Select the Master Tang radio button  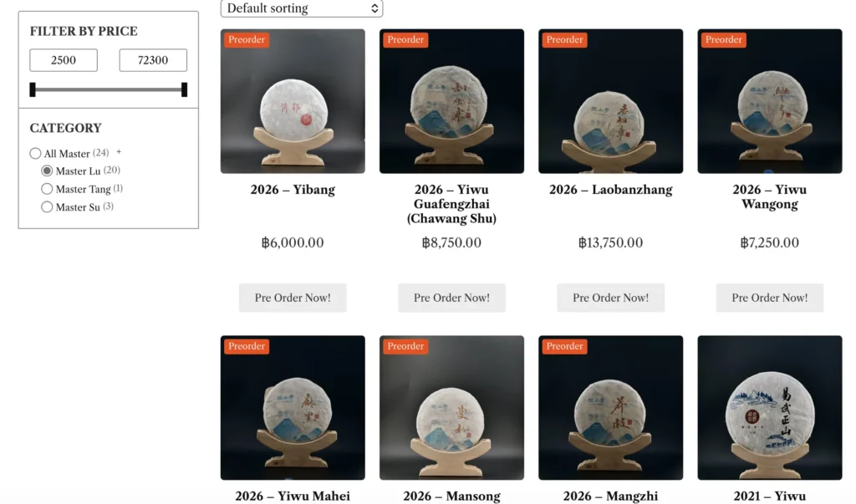click(47, 189)
